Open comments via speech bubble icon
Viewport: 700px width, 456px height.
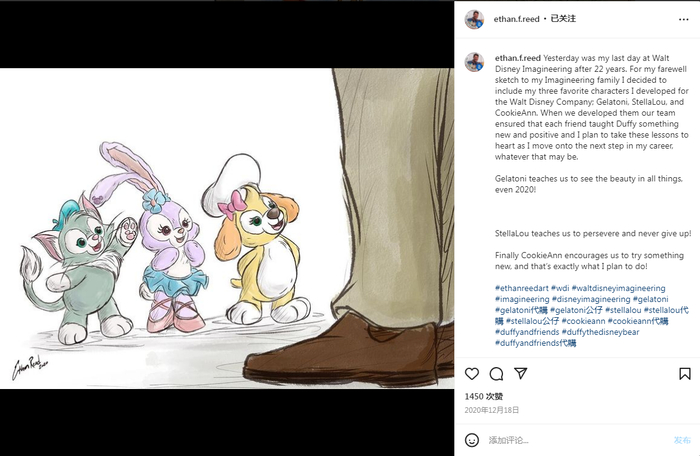(x=496, y=374)
